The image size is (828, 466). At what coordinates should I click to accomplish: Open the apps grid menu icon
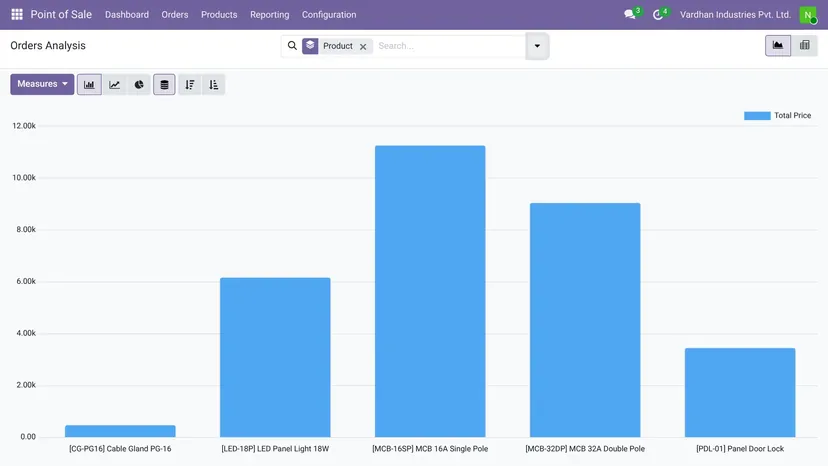coord(17,14)
